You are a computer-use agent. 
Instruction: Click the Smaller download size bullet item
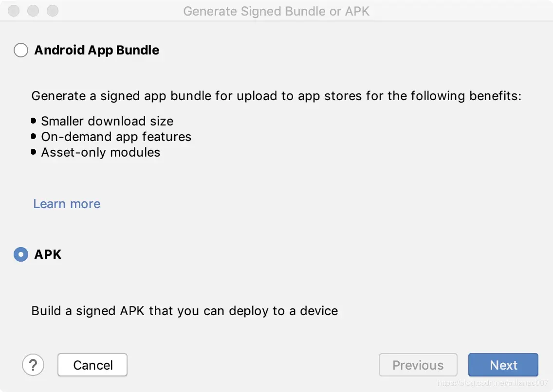[x=107, y=121]
